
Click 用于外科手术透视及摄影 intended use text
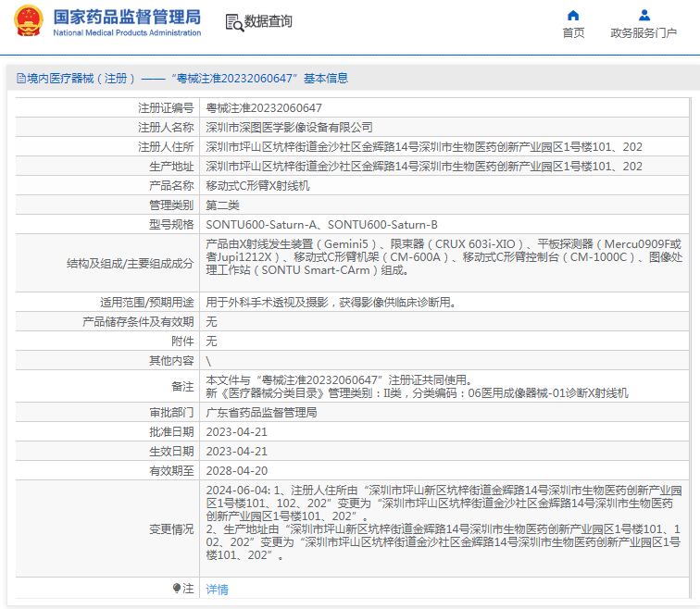pos(331,303)
